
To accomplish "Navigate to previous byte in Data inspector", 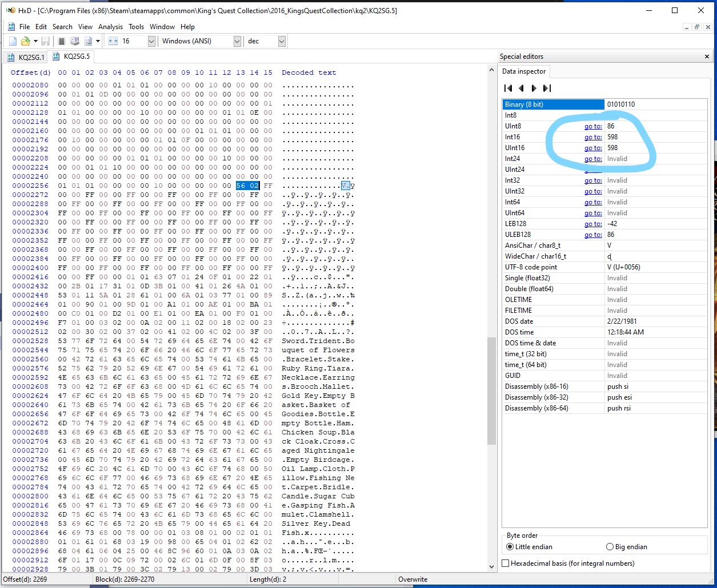I will click(520, 88).
